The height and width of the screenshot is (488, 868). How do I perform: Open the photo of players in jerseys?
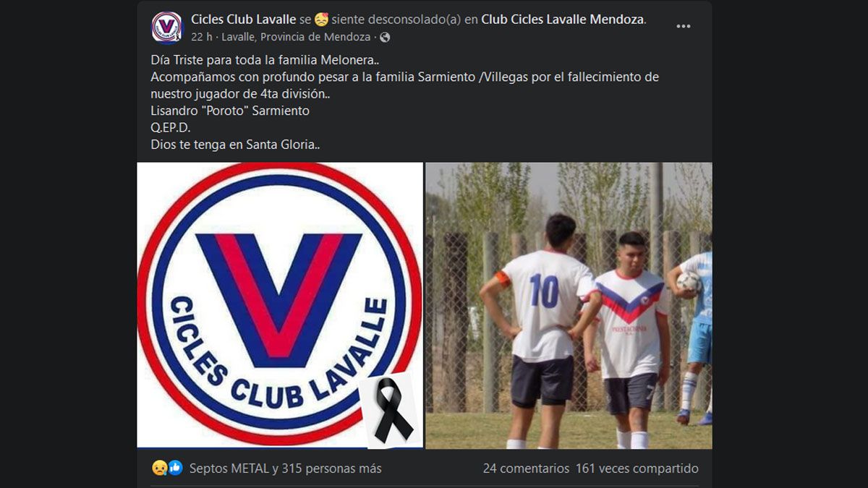(x=569, y=305)
